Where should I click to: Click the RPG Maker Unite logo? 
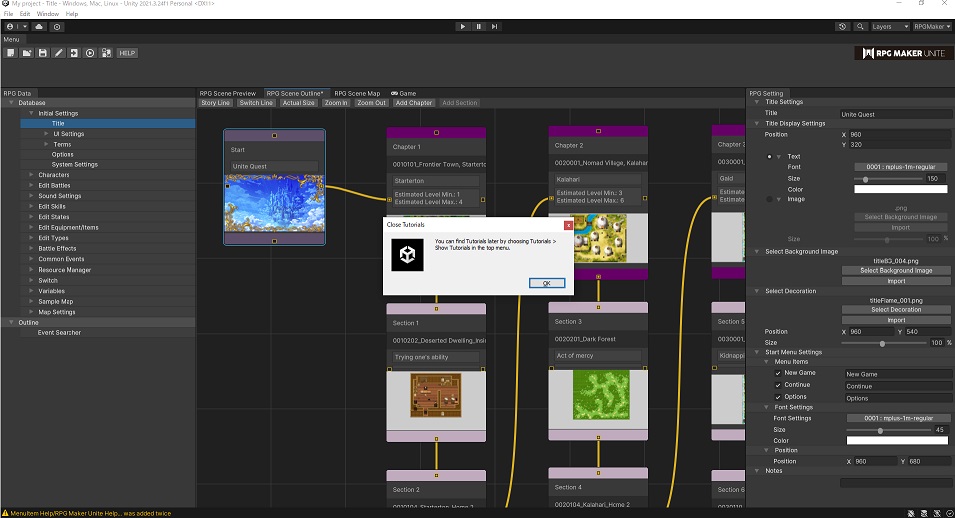[x=903, y=53]
